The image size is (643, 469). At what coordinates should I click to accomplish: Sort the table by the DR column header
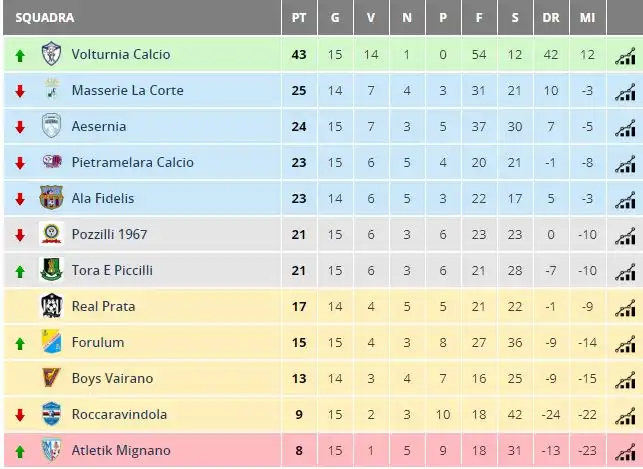pos(551,18)
